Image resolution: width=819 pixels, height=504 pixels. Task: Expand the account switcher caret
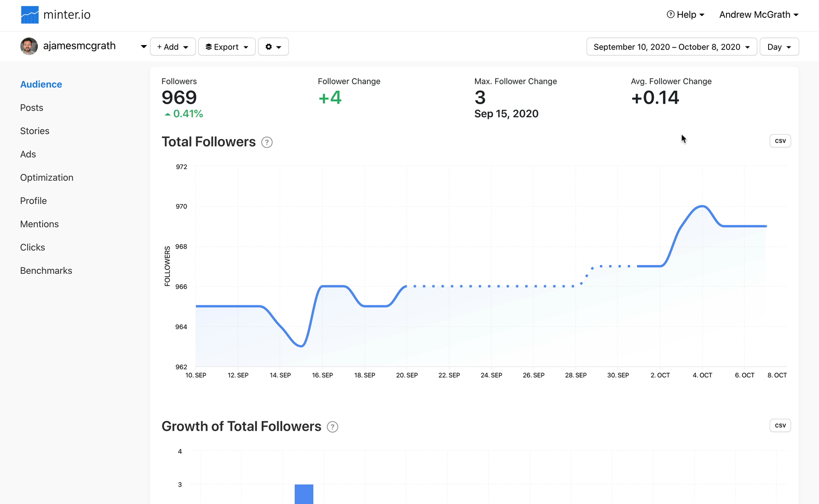(x=143, y=47)
